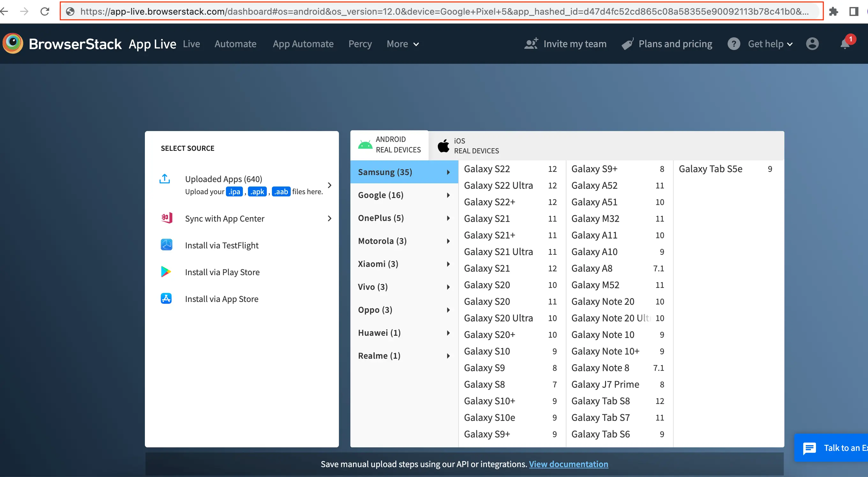The image size is (868, 477).
Task: Expand the Google (16) device list
Action: pyautogui.click(x=404, y=195)
